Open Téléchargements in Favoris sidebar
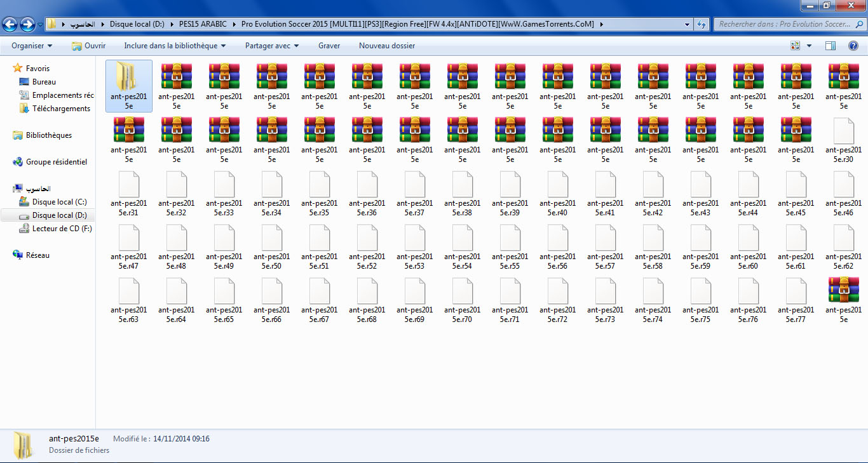Screen dimensions: 868x463 (61, 109)
